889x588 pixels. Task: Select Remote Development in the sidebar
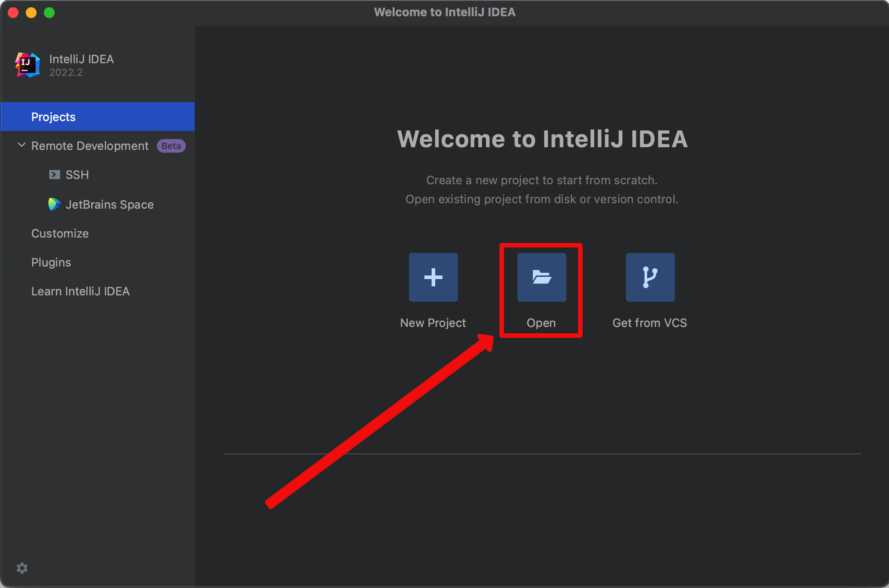pos(90,146)
